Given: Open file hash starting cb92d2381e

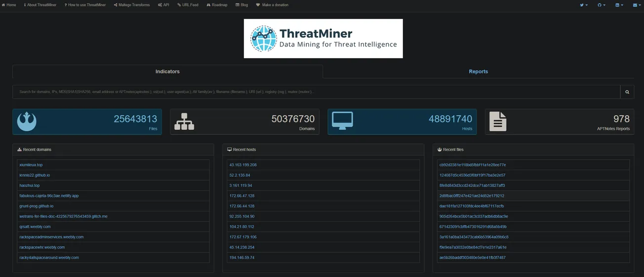Looking at the screenshot, I should coord(473,165).
